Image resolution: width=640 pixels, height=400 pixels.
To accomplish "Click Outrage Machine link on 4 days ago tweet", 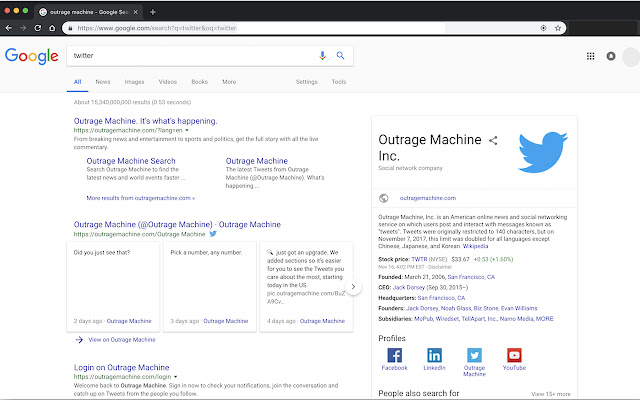I will pyautogui.click(x=322, y=321).
